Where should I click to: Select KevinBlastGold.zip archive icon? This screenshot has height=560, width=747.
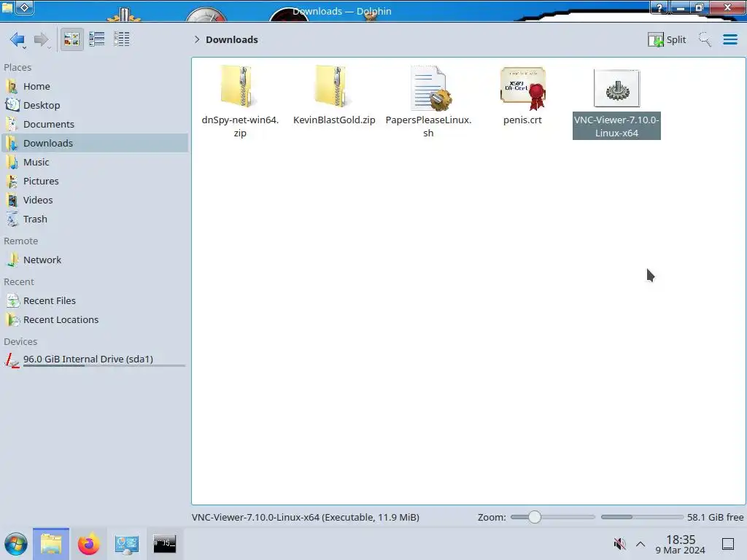click(333, 86)
